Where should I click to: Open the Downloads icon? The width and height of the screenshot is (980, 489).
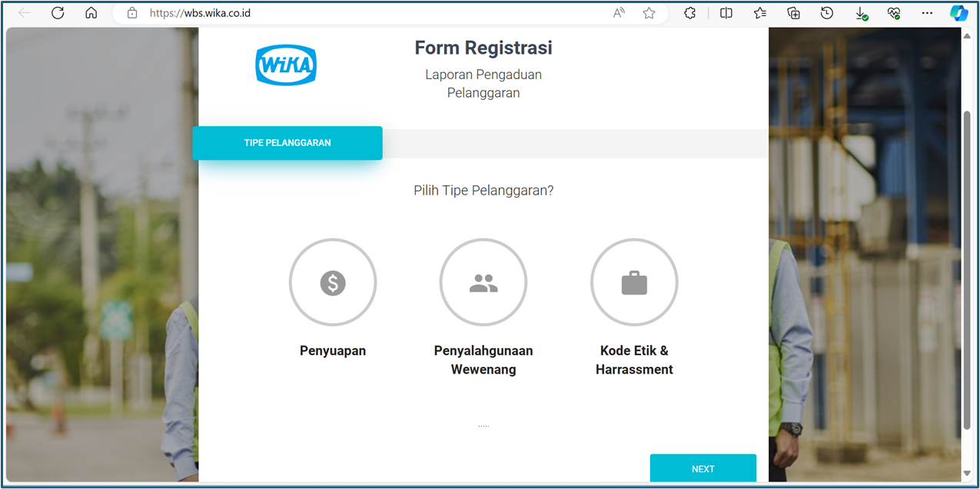click(860, 12)
